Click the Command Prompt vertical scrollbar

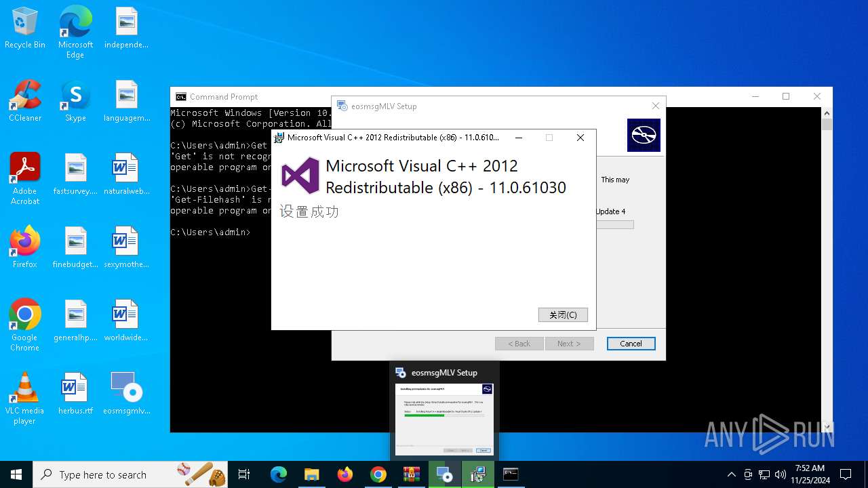(827, 269)
